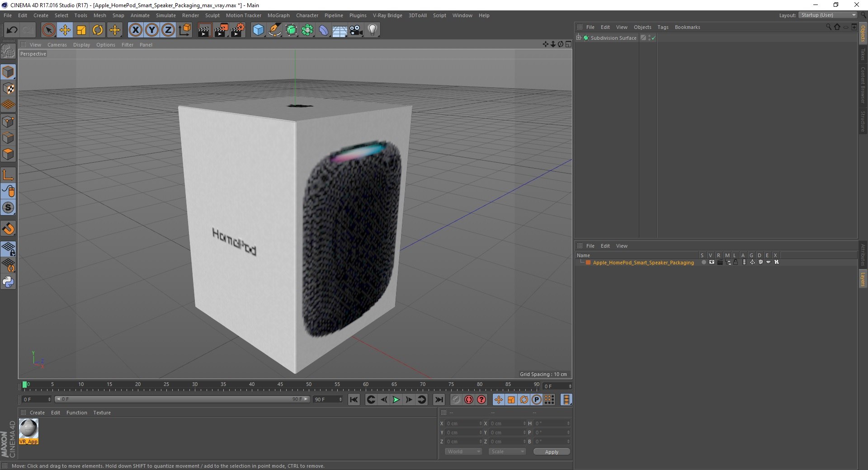Toggle Subdivision Surface enable checkmark
The height and width of the screenshot is (470, 868).
(653, 38)
